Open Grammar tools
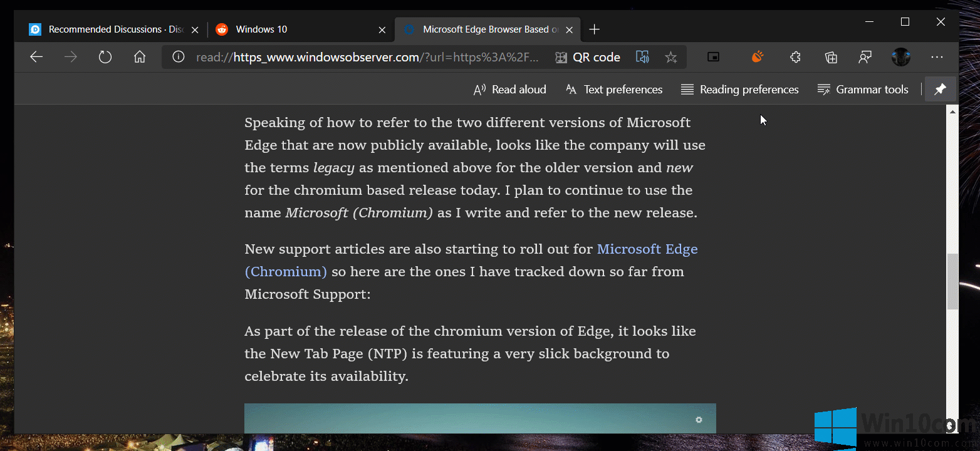The width and height of the screenshot is (980, 451). 863,90
